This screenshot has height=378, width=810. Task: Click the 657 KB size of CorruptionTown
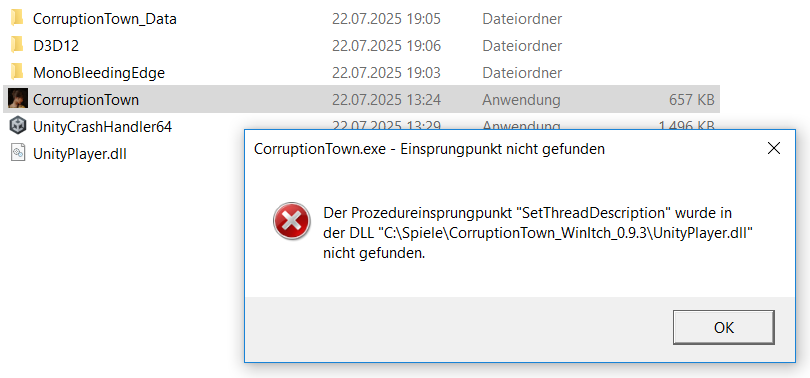[692, 100]
